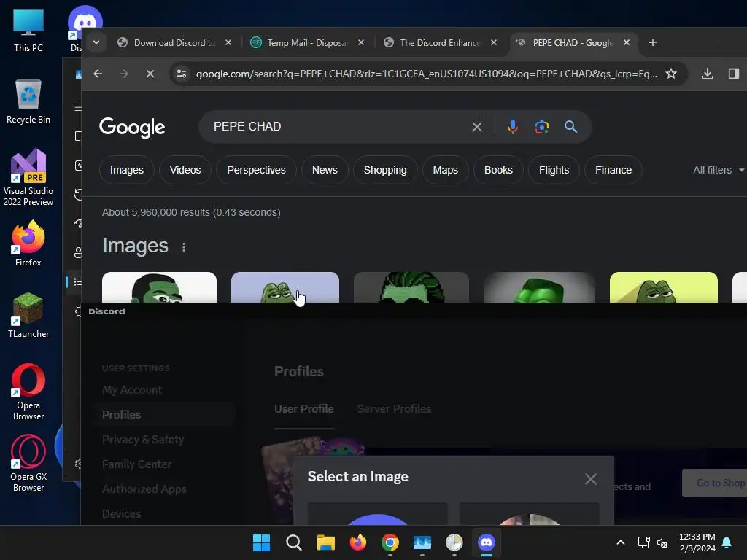Screen dimensions: 747x560
Task: Click the Google search magnifier button
Action: point(570,127)
